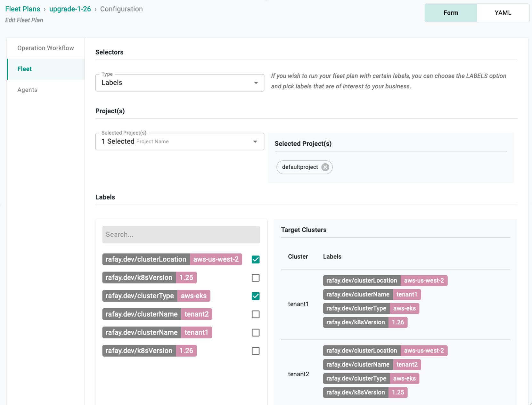Click tenant1 cluster name in Target Clusters
This screenshot has height=405, width=532.
point(298,304)
